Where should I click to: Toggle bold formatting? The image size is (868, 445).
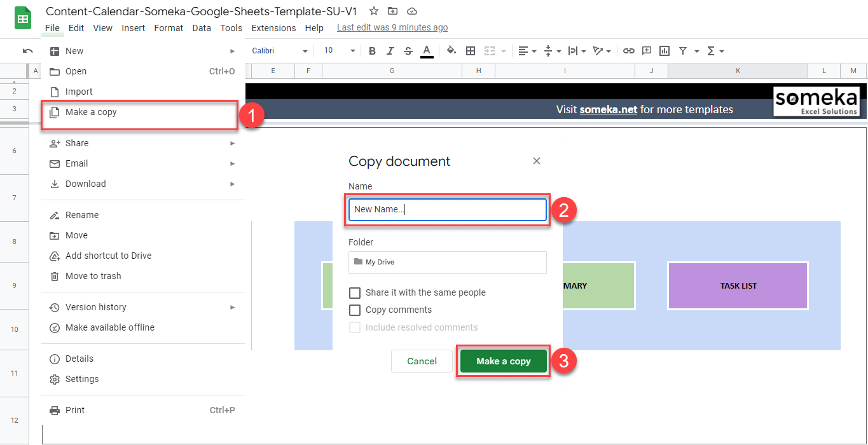tap(372, 51)
